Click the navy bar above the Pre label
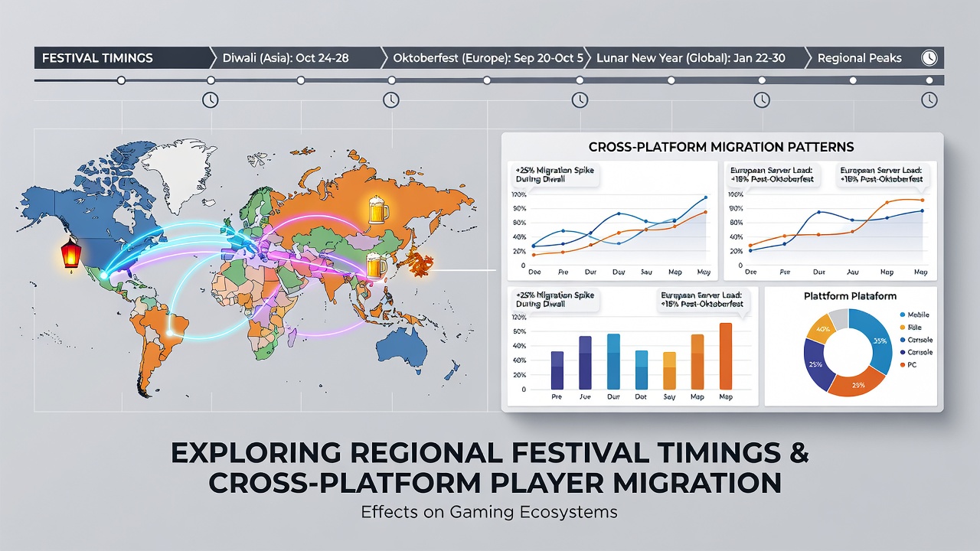This screenshot has width=980, height=551. (x=557, y=370)
